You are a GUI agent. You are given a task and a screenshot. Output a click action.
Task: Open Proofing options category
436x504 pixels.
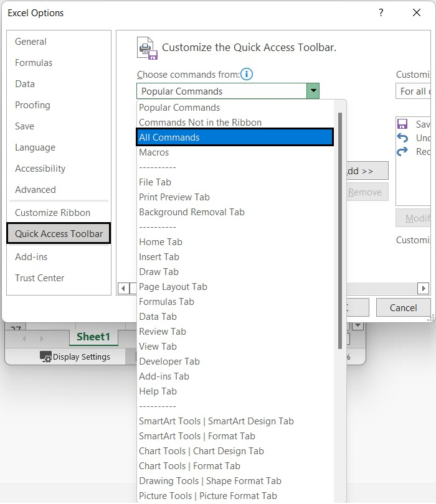click(x=59, y=105)
